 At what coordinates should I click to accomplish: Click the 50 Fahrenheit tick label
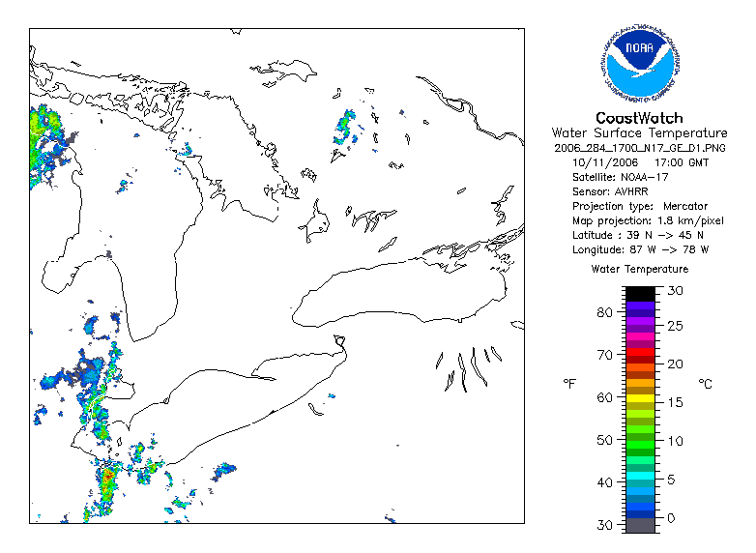point(604,440)
